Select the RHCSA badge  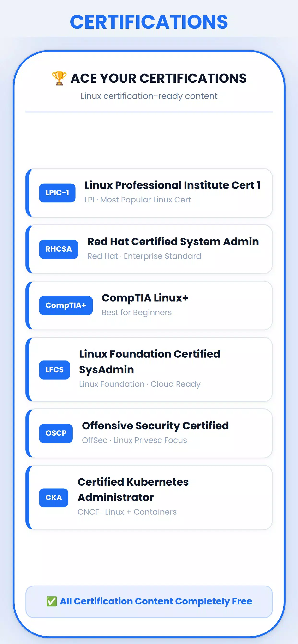59,249
